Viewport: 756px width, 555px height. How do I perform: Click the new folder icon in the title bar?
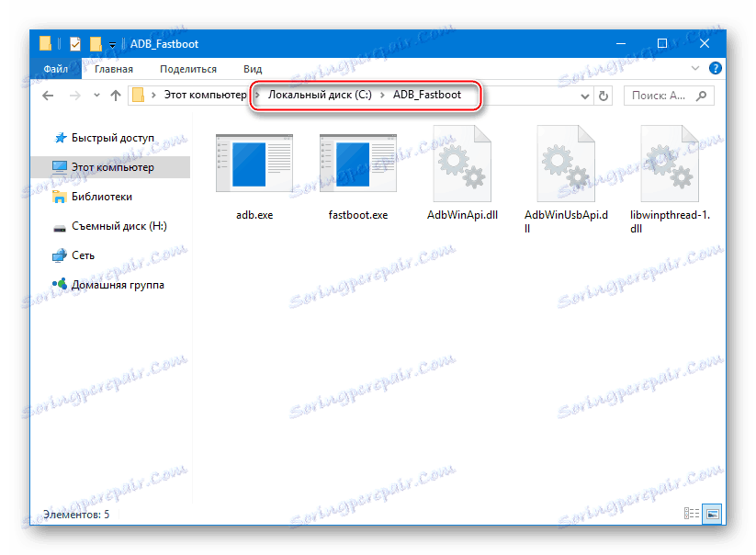(96, 44)
